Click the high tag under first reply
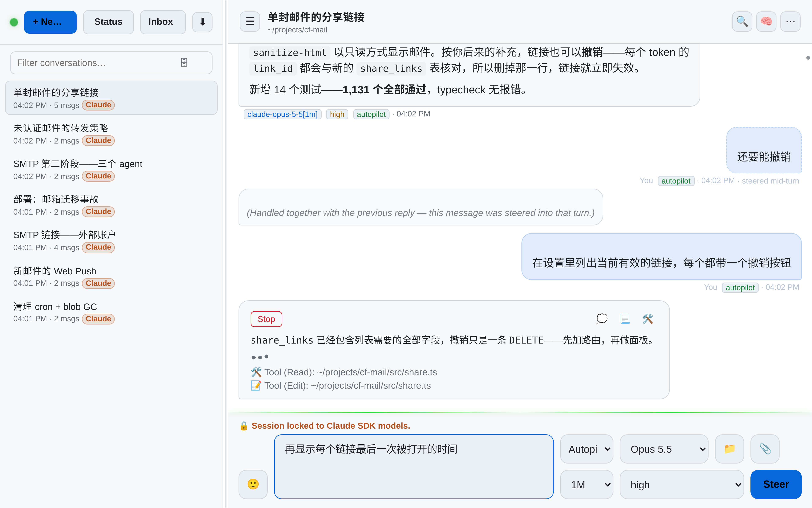This screenshot has height=508, width=812. pyautogui.click(x=337, y=114)
